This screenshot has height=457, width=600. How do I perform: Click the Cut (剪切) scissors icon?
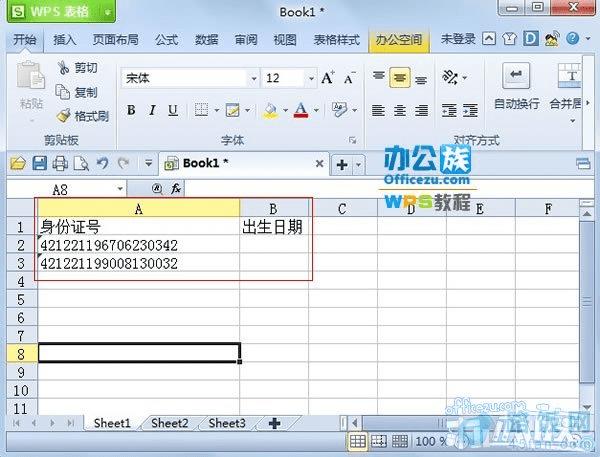click(x=63, y=68)
